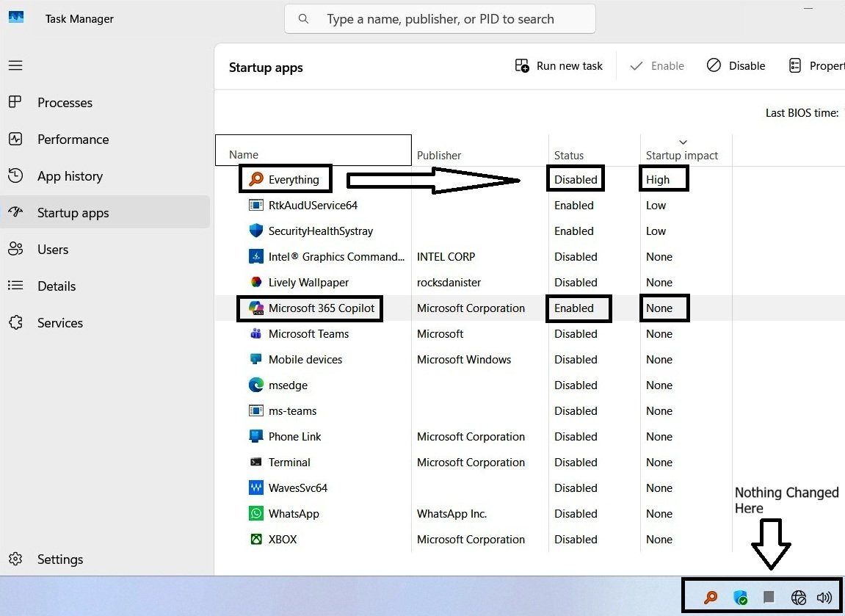Click the gray square tray icon

[x=769, y=596]
